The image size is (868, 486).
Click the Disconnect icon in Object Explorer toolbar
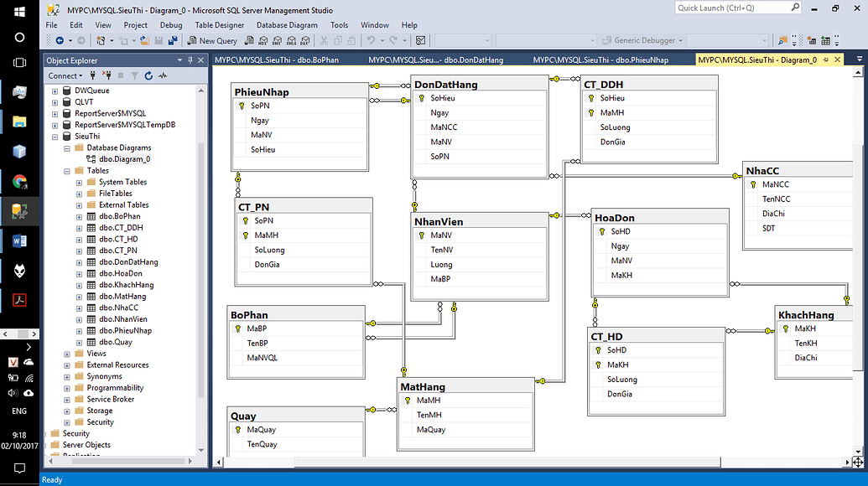[106, 75]
